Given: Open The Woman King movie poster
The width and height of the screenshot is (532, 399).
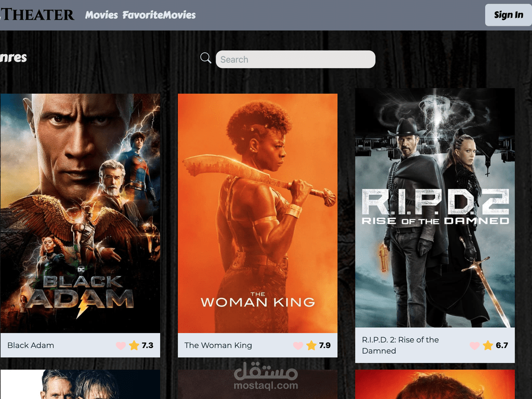Looking at the screenshot, I should tap(257, 213).
